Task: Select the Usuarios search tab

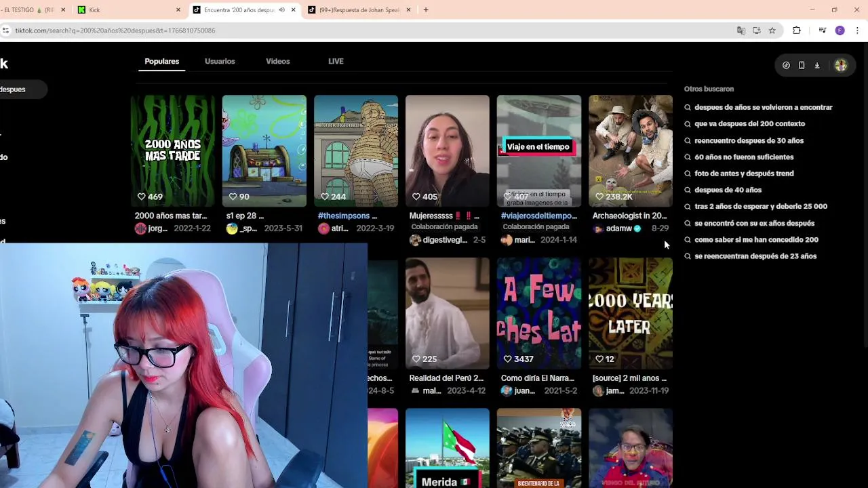Action: 220,61
